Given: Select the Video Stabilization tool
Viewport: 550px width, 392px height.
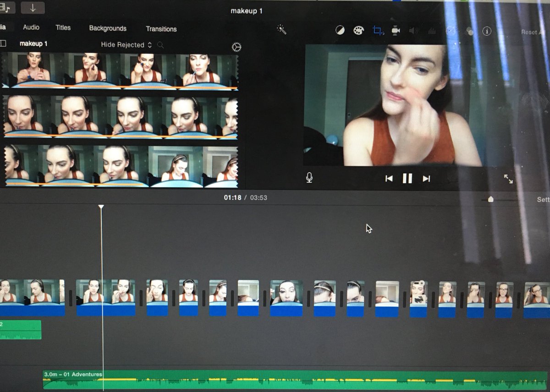Looking at the screenshot, I should point(396,30).
